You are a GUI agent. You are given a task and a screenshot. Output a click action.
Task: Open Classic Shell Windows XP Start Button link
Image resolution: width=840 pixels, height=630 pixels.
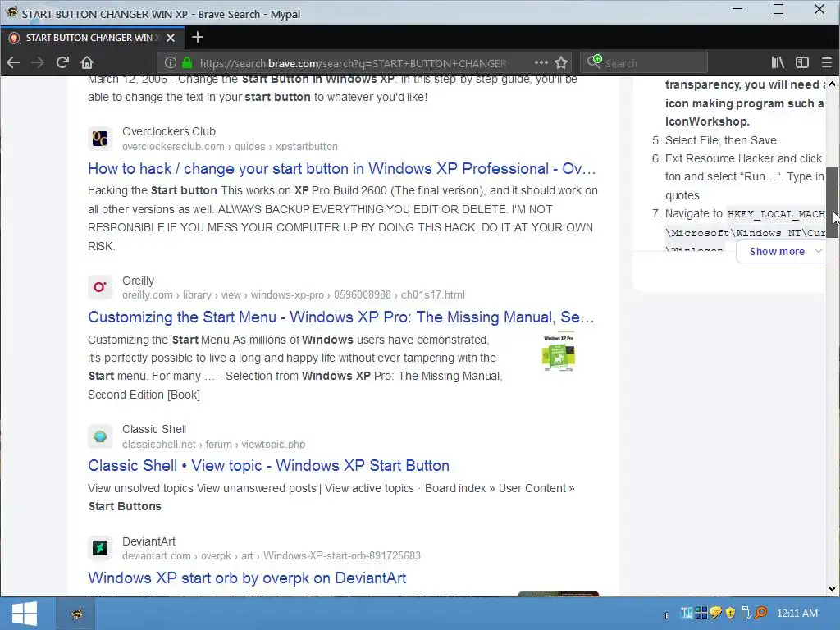click(268, 465)
